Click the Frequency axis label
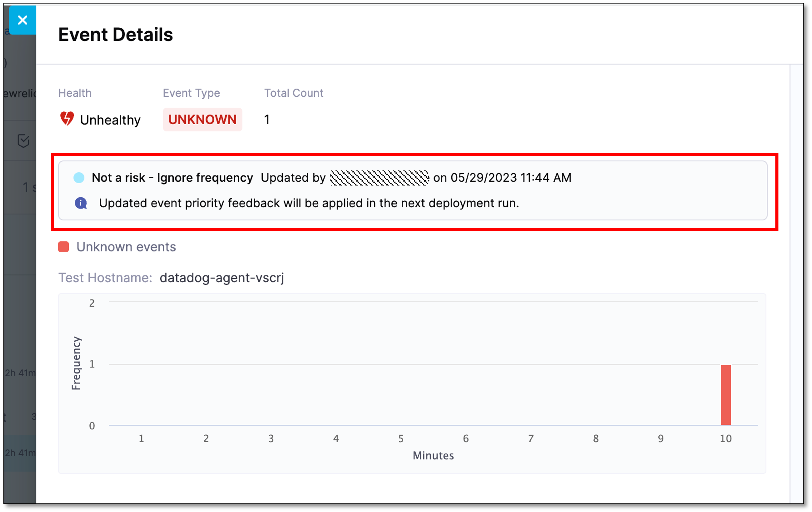The width and height of the screenshot is (812, 512). point(76,363)
